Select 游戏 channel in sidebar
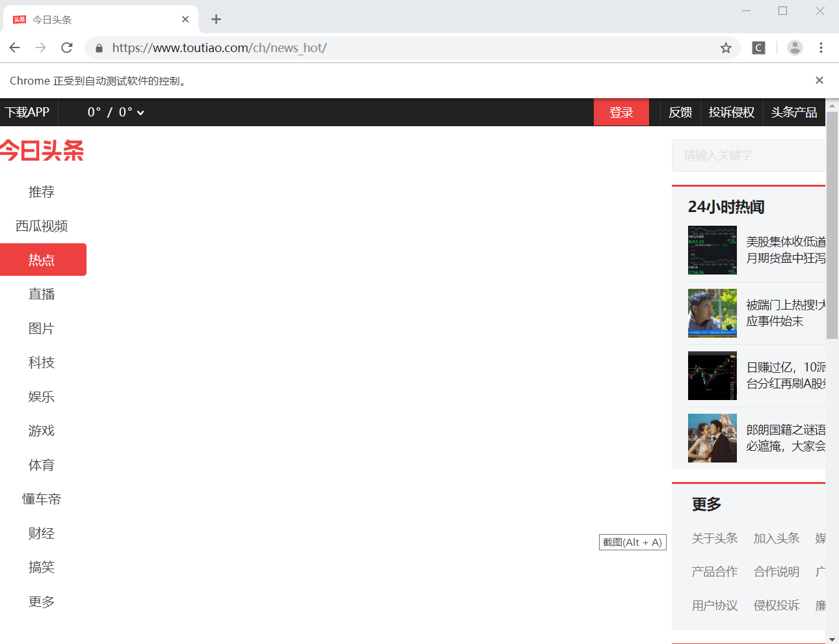Image resolution: width=839 pixels, height=644 pixels. coord(42,431)
